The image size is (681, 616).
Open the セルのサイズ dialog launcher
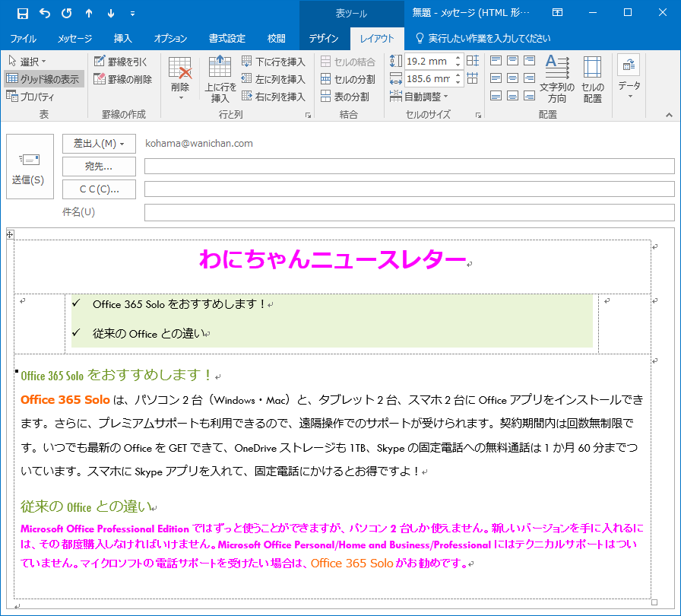pos(478,115)
